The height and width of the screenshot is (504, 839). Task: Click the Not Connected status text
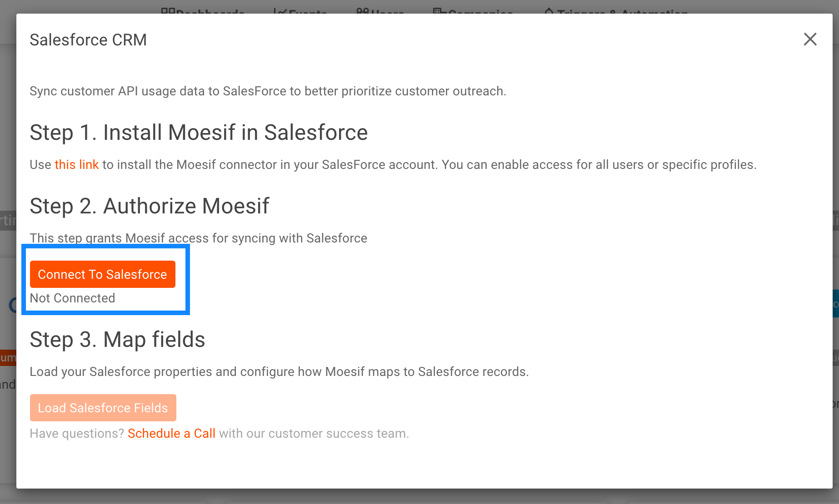[x=72, y=298]
